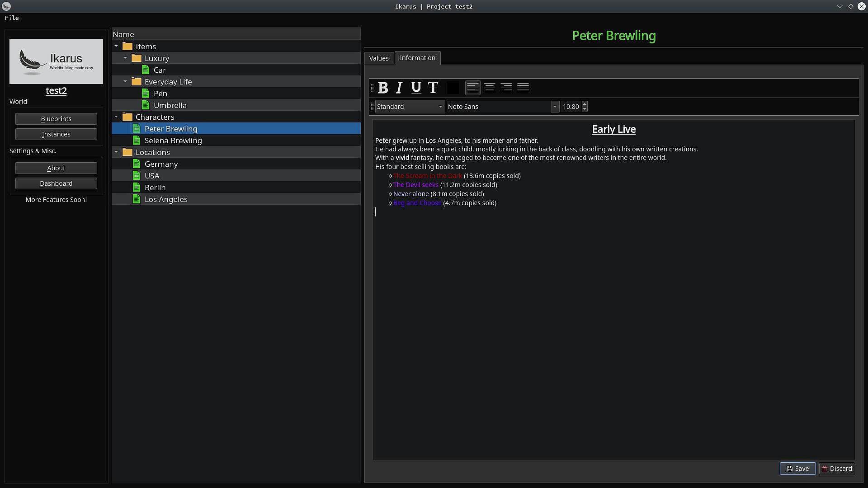Screen dimensions: 868x488
Task: Select the Umbrella item in the tree
Action: [x=170, y=105]
